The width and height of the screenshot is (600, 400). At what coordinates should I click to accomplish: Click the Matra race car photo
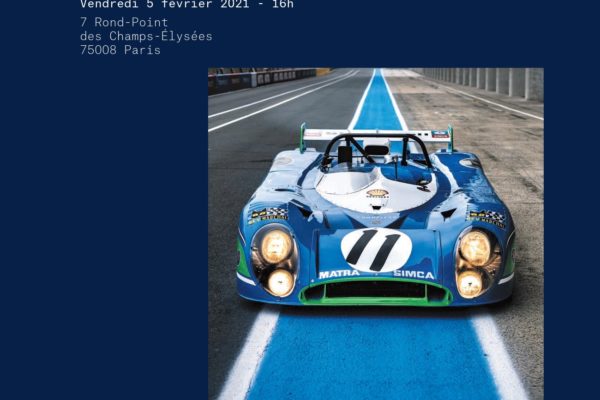tap(376, 234)
